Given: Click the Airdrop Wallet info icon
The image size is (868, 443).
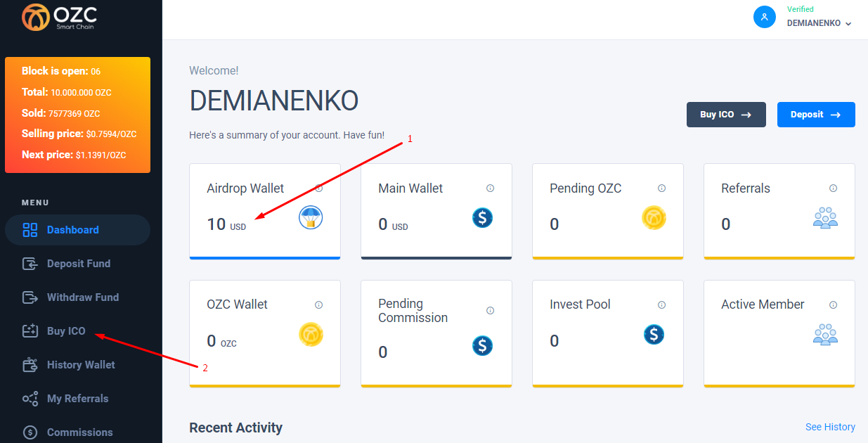Looking at the screenshot, I should [x=318, y=188].
